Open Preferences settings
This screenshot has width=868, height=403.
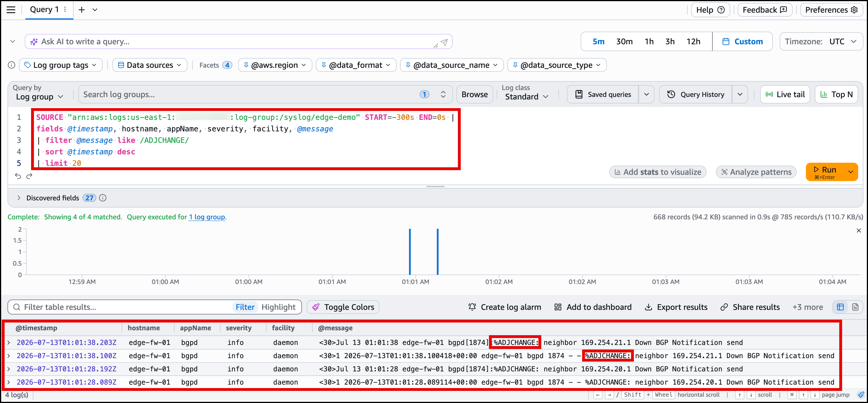tap(831, 10)
